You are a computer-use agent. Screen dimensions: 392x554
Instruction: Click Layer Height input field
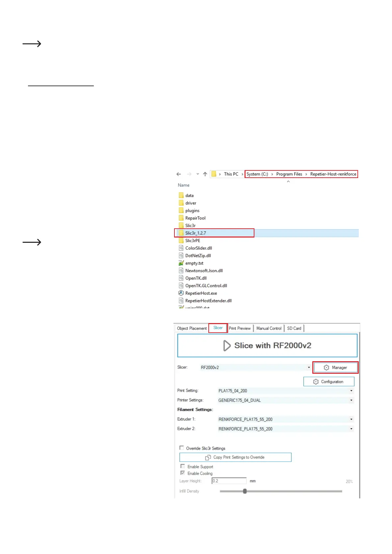click(x=229, y=481)
